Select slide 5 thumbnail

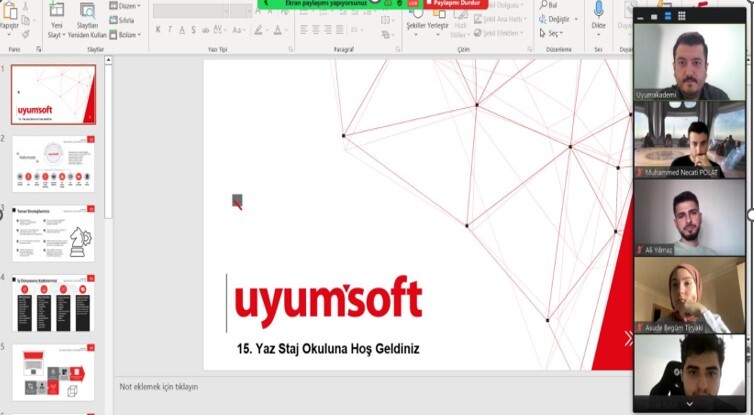pyautogui.click(x=53, y=372)
